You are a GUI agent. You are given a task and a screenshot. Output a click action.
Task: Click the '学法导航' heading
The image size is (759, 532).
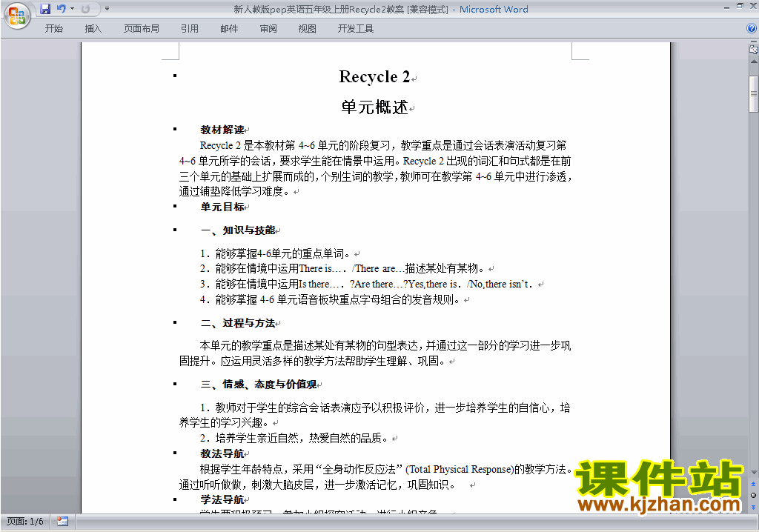(x=222, y=499)
